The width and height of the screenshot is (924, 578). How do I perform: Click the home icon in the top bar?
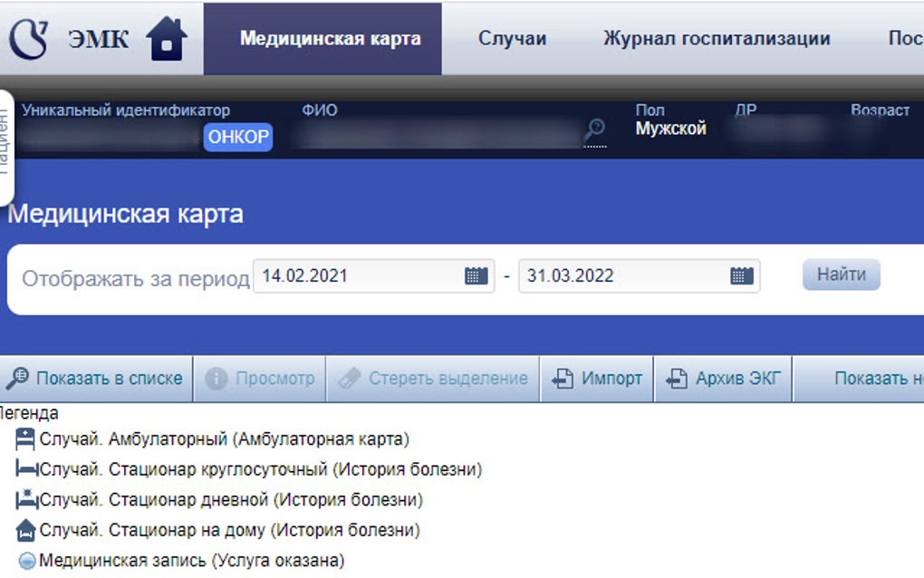click(x=166, y=38)
